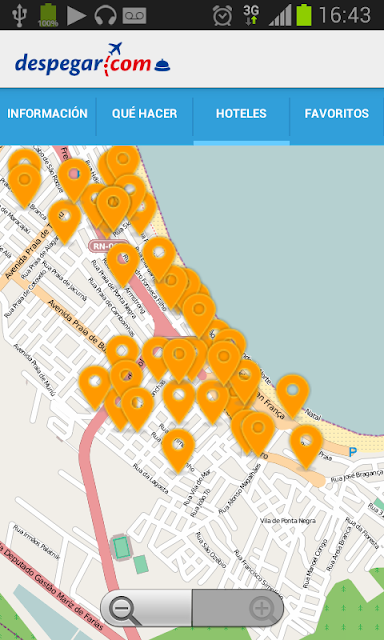Screen dimensions: 384x640
Task: Select the HOTELES tab
Action: (x=241, y=113)
